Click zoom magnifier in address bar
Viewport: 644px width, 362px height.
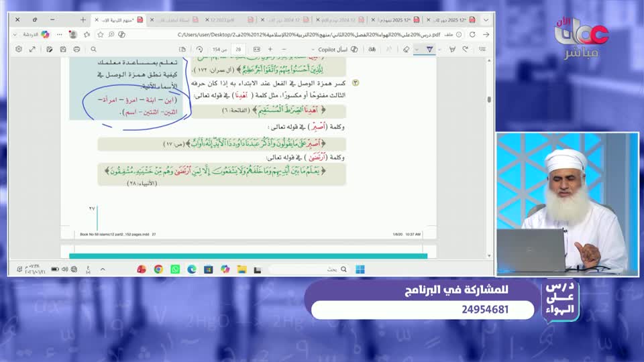(x=111, y=34)
